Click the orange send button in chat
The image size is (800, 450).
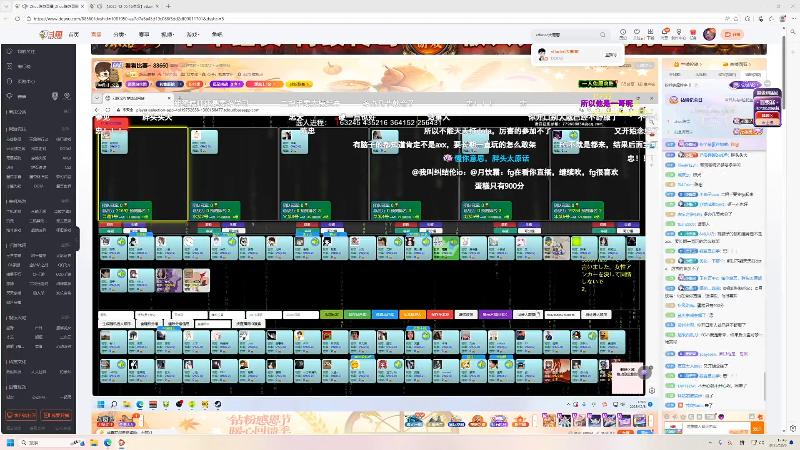tap(756, 428)
